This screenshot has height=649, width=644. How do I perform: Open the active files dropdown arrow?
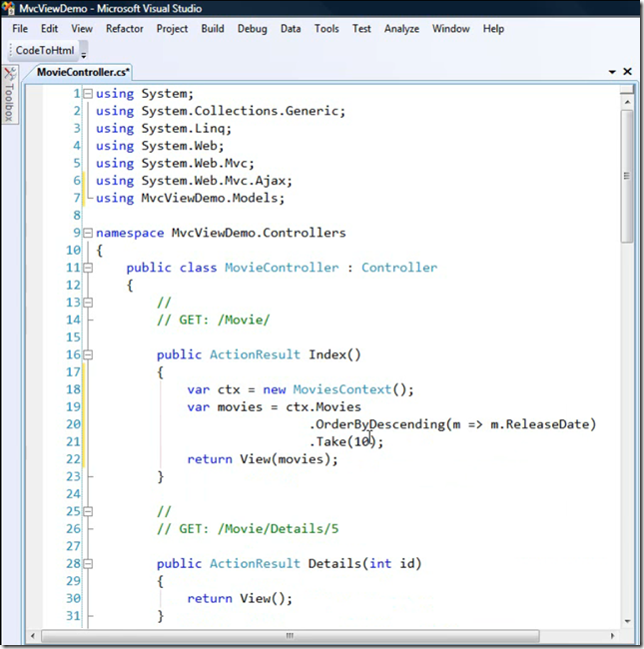click(612, 72)
